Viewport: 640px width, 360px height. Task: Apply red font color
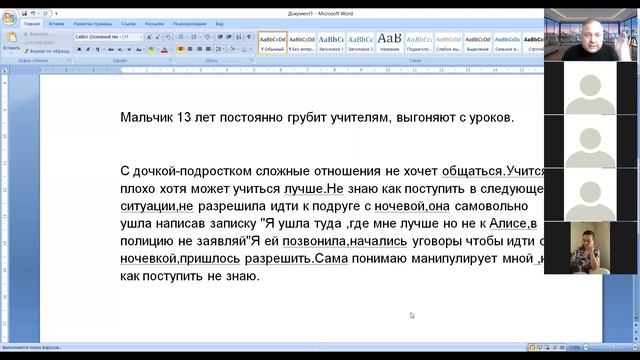coord(164,50)
